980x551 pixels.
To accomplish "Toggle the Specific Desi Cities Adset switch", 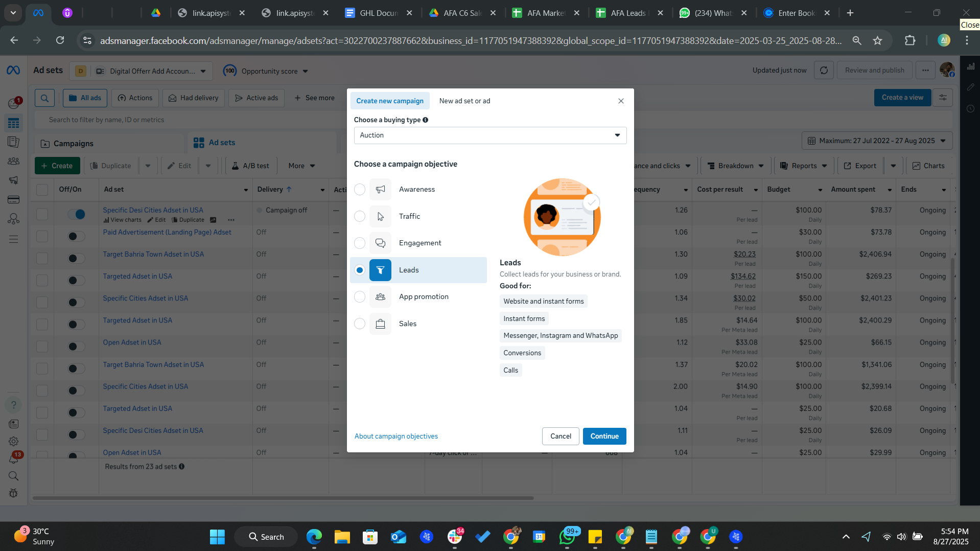I will (x=77, y=214).
